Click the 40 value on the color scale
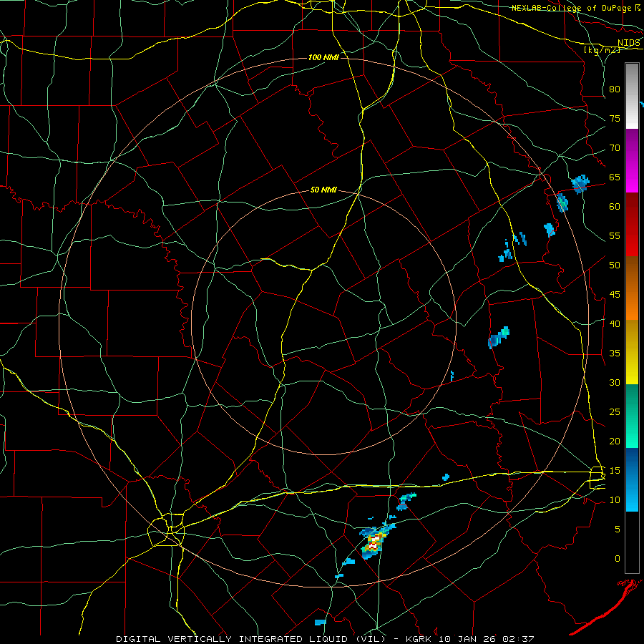 coord(615,323)
